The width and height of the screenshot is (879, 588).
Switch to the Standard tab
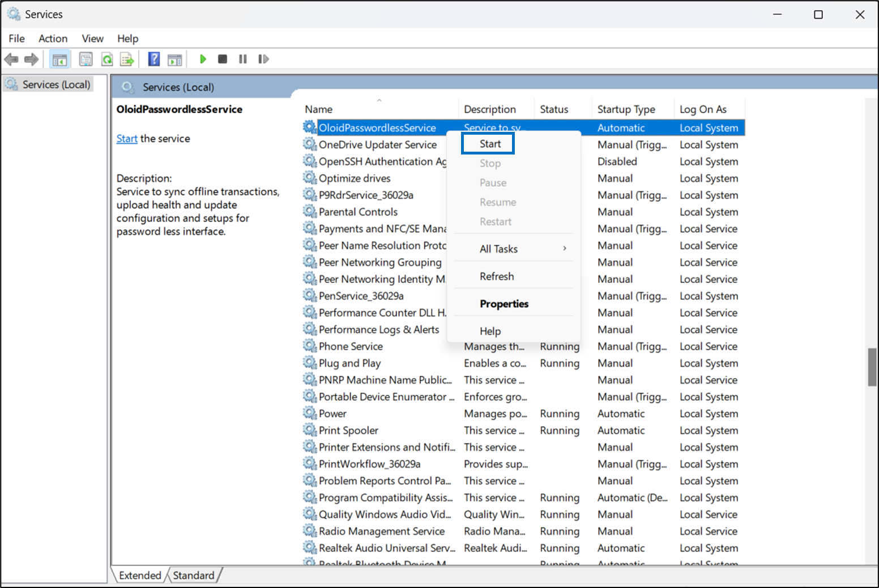pos(194,576)
